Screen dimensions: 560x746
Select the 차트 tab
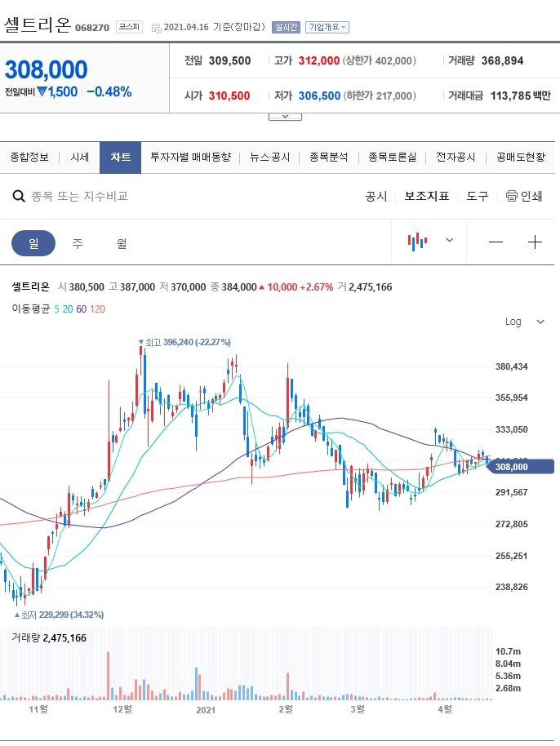tap(120, 158)
